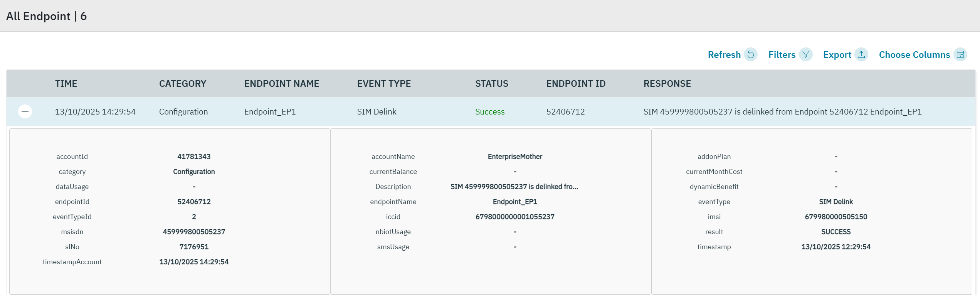The width and height of the screenshot is (980, 295).
Task: Click the truncated Description value text
Action: [514, 187]
